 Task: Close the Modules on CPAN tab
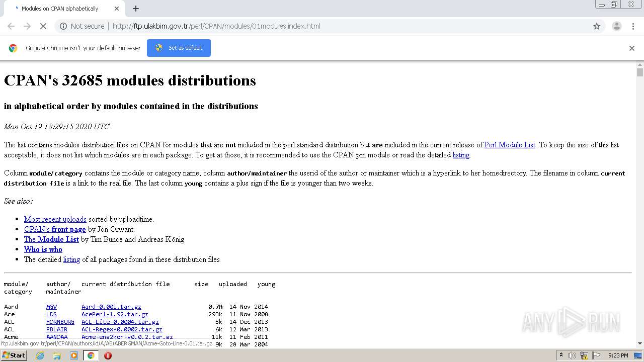[x=117, y=9]
